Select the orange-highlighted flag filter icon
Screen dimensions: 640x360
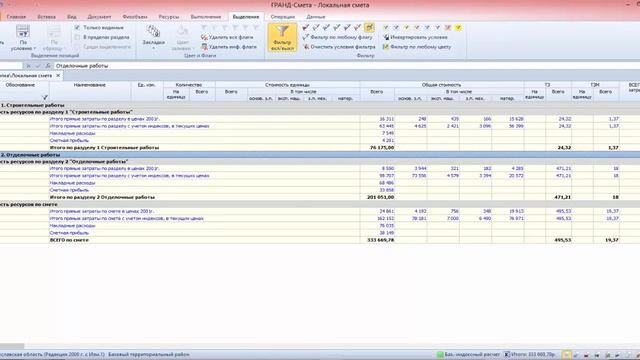[369, 27]
